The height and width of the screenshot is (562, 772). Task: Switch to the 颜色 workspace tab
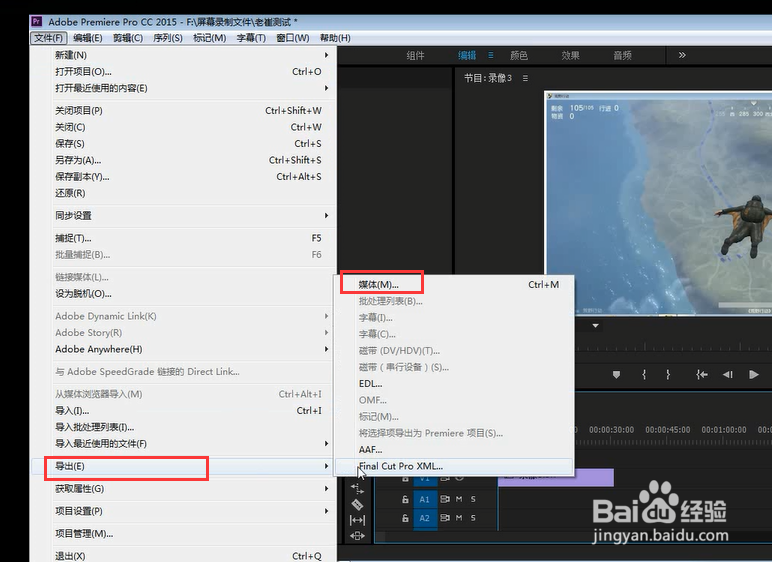coord(518,56)
